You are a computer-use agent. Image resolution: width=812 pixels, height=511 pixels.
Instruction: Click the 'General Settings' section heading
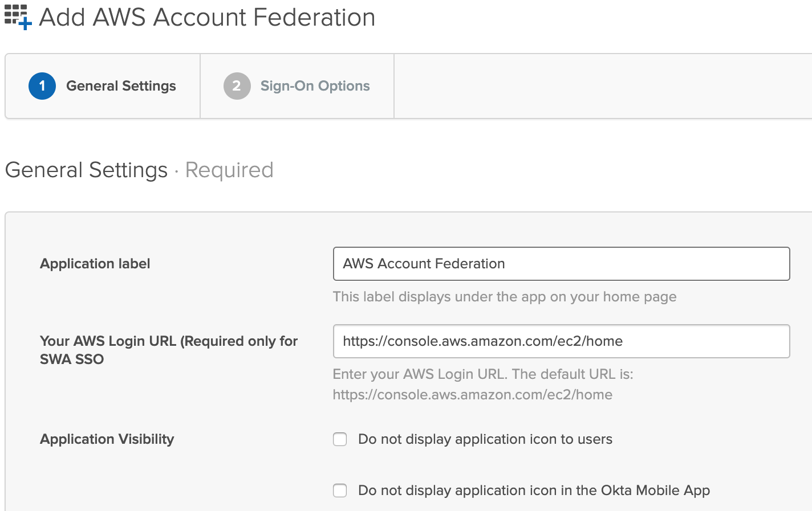(86, 170)
